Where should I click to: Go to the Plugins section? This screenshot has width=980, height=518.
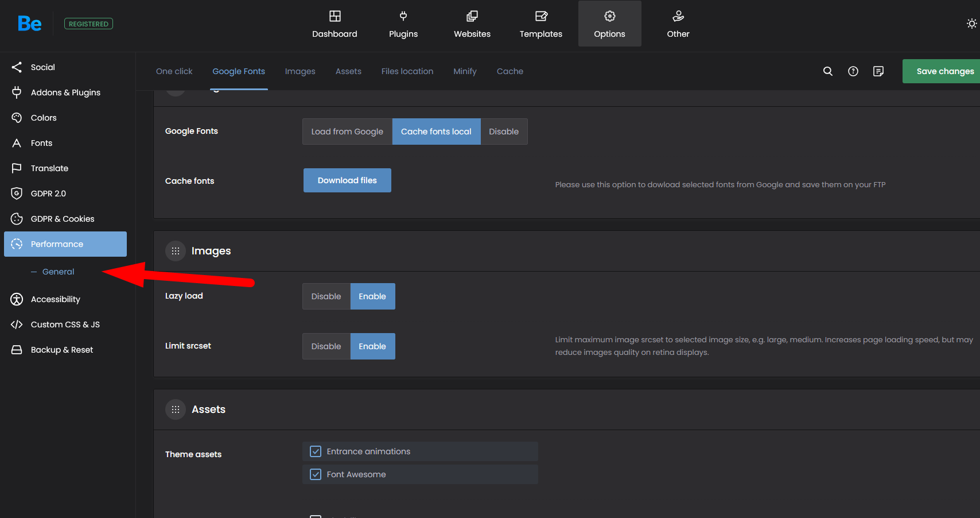pos(403,24)
